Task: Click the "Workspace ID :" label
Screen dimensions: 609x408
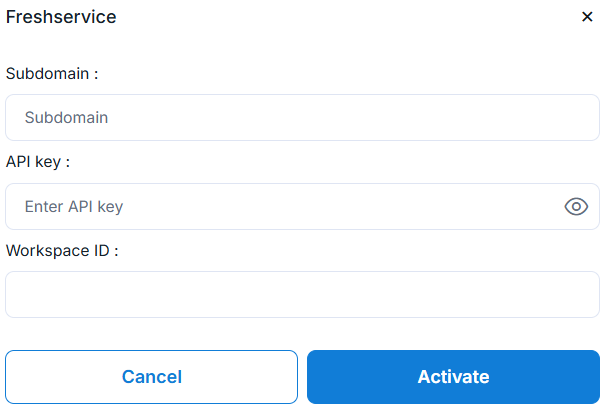Action: click(62, 251)
